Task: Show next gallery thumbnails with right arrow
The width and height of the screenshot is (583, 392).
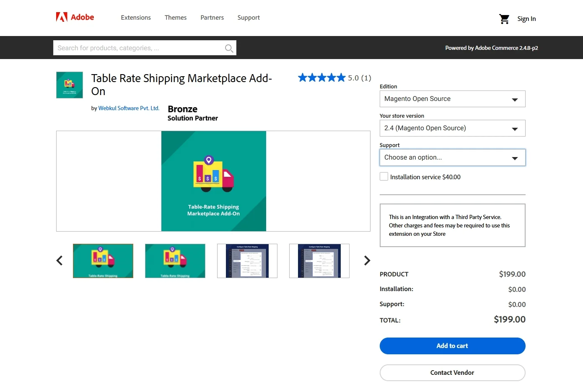Action: point(367,260)
